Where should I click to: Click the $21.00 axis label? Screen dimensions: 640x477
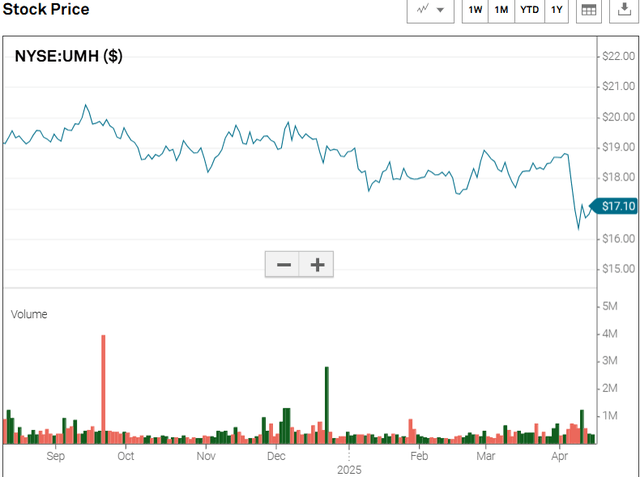coord(618,87)
